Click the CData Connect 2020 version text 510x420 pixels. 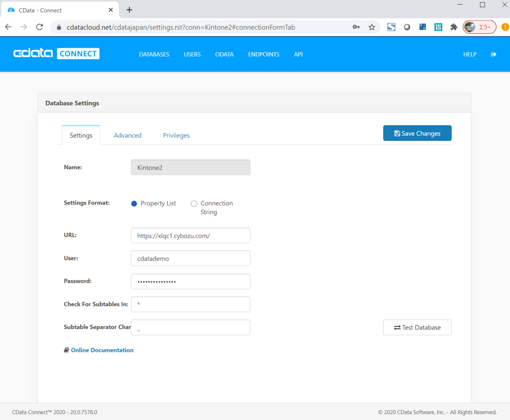(55, 412)
